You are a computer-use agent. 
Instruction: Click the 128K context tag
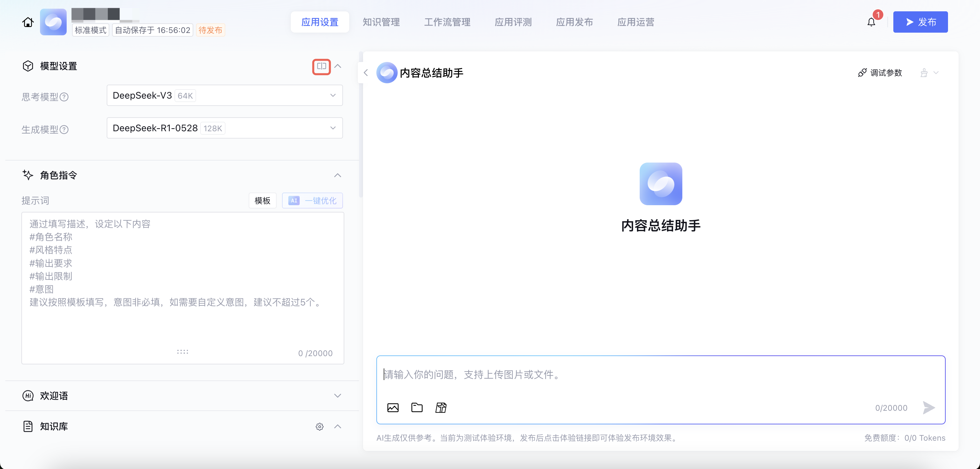click(213, 129)
